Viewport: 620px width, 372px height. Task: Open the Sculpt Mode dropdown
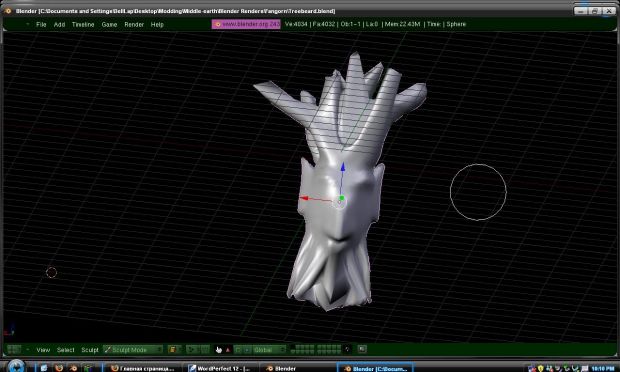[133, 349]
